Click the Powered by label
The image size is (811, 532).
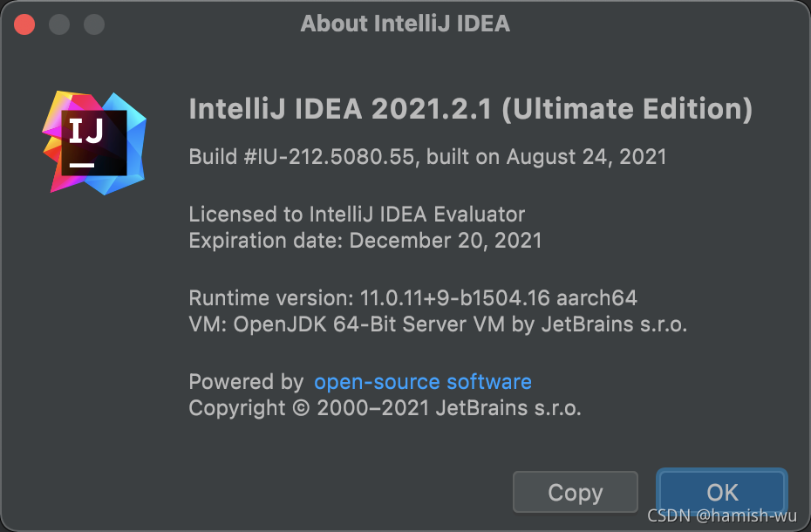pyautogui.click(x=246, y=382)
